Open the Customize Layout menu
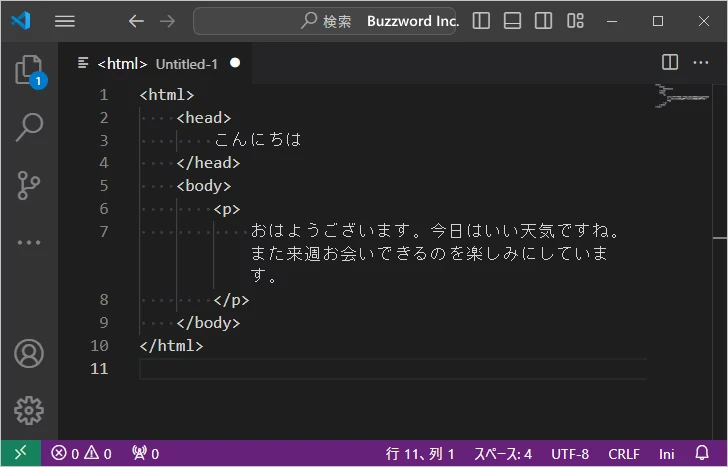 (575, 21)
